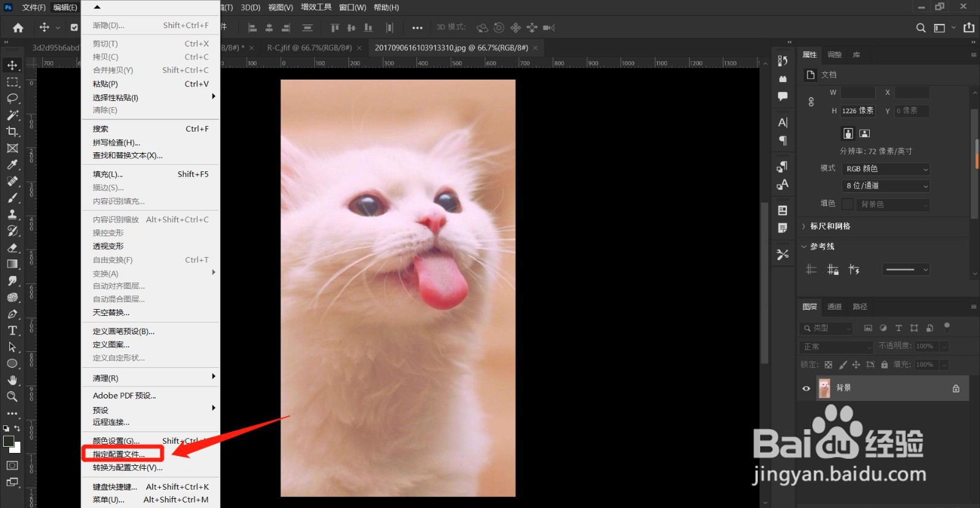Select the Sponge tool

point(12,297)
